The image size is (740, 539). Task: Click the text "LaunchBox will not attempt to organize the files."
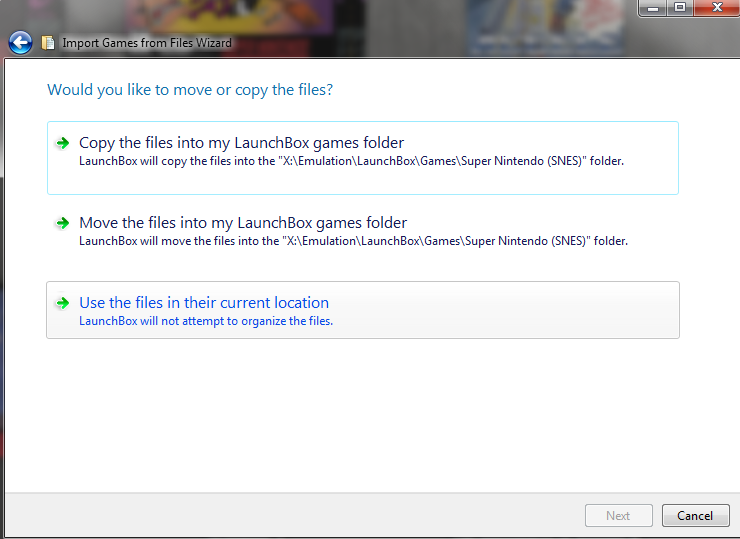pyautogui.click(x=206, y=321)
